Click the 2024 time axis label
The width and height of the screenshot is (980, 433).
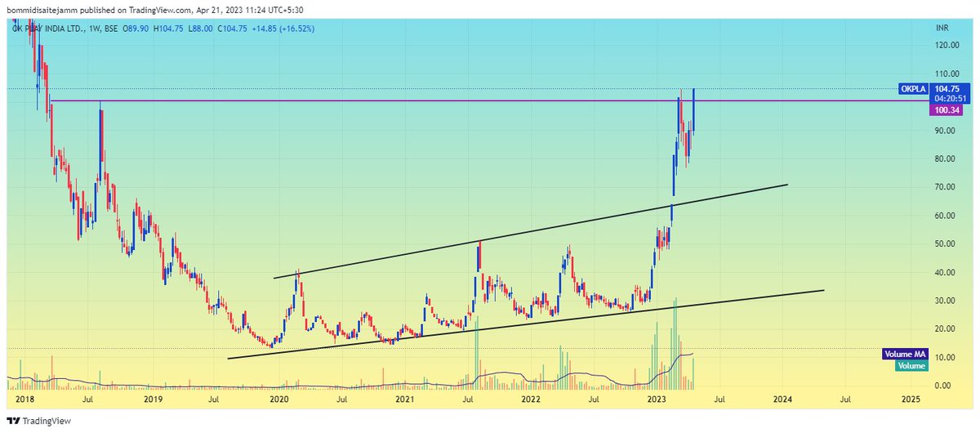[783, 400]
